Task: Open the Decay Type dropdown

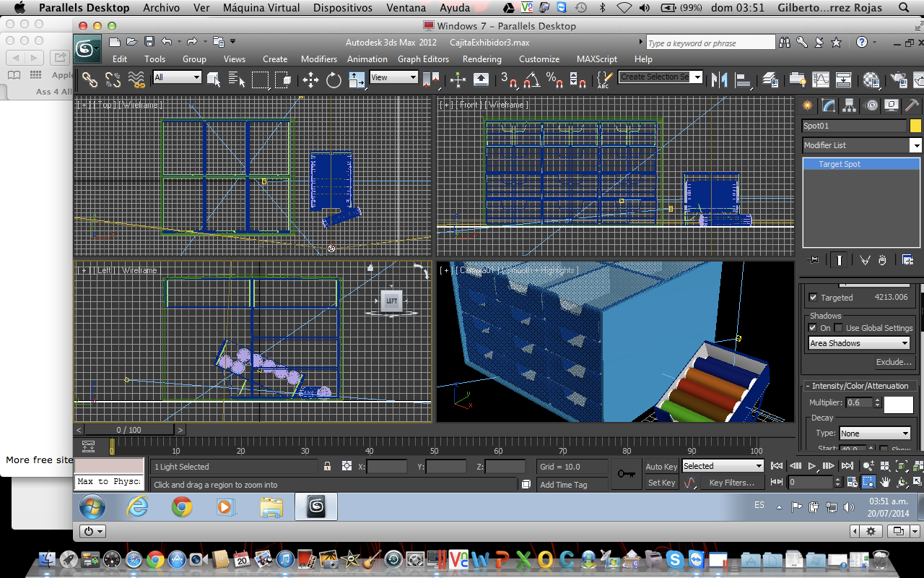Action: tap(875, 433)
